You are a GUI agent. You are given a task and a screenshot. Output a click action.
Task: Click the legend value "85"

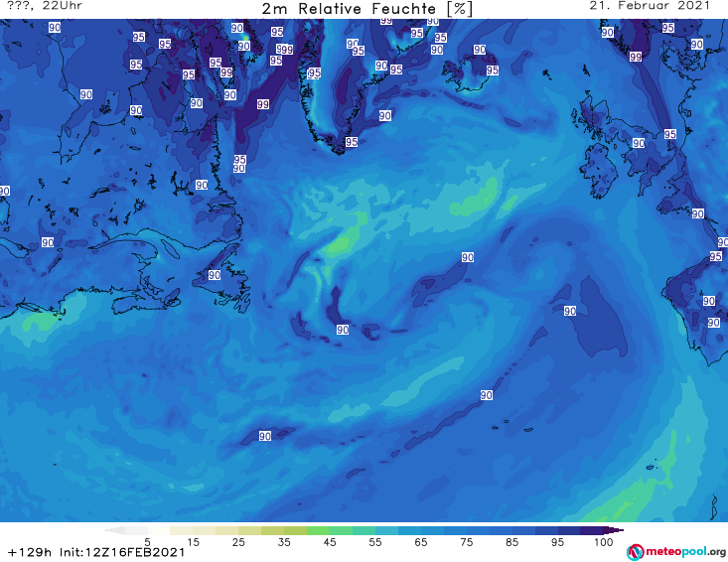coord(512,542)
